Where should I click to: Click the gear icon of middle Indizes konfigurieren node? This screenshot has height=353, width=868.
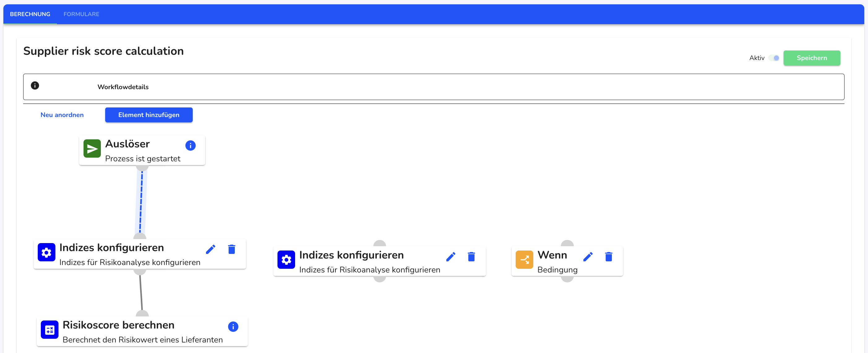286,259
